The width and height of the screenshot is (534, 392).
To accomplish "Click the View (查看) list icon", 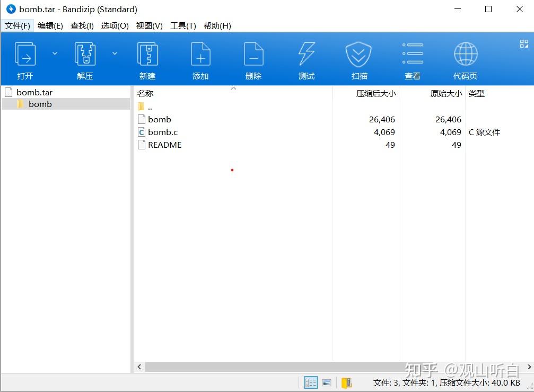I will 413,54.
